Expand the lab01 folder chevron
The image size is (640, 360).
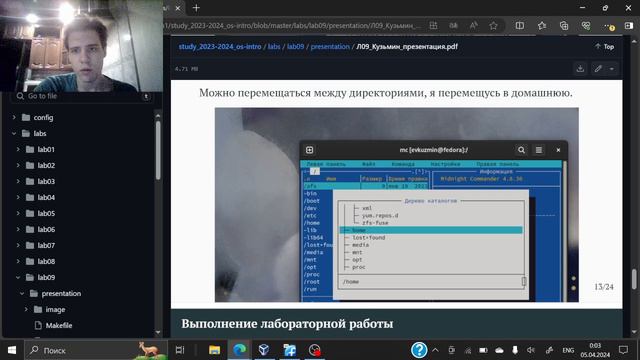(18, 149)
